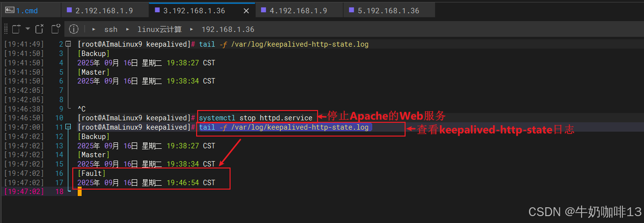Click the systemctl stop httpd.service command text

click(x=256, y=118)
